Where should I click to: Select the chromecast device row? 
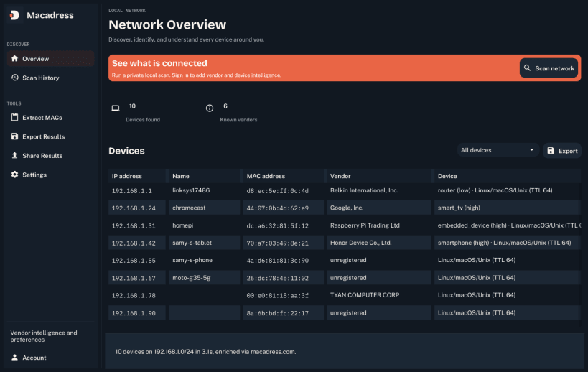click(345, 208)
